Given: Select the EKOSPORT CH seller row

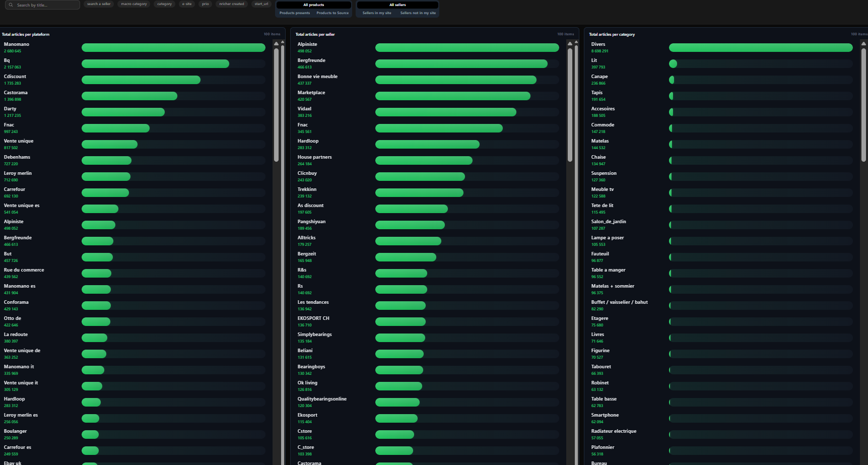Looking at the screenshot, I should 428,321.
